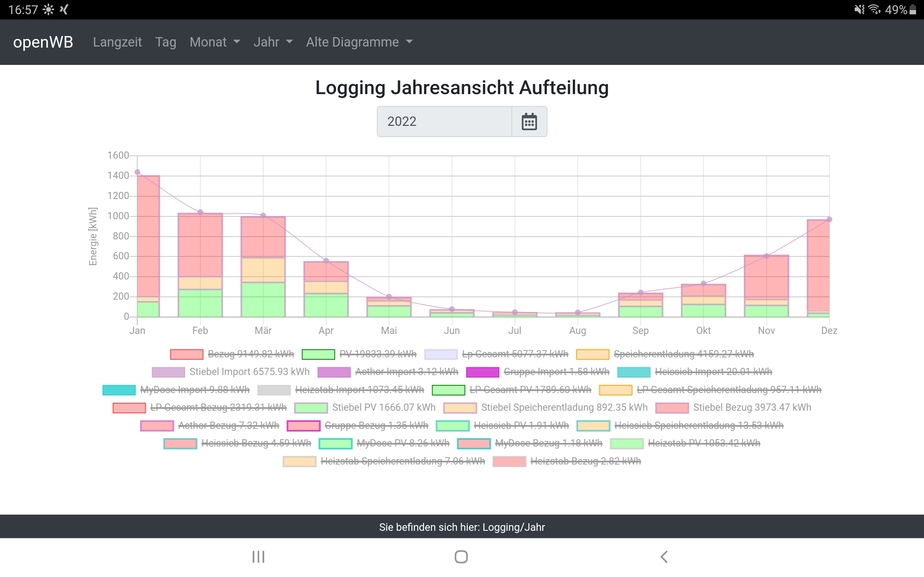The image size is (924, 577).
Task: Click the Stiebel PV green color swatch
Action: (x=311, y=408)
